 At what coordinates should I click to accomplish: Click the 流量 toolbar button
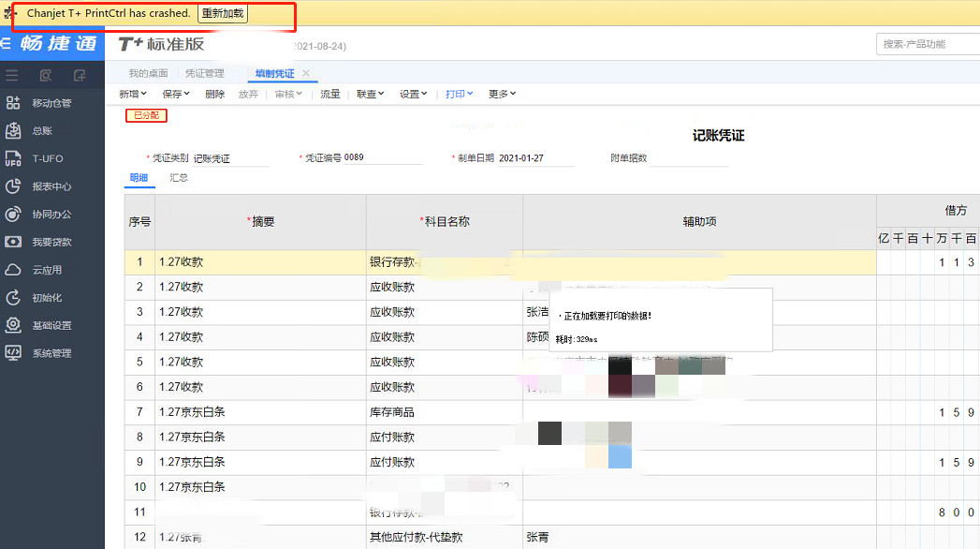pyautogui.click(x=330, y=94)
